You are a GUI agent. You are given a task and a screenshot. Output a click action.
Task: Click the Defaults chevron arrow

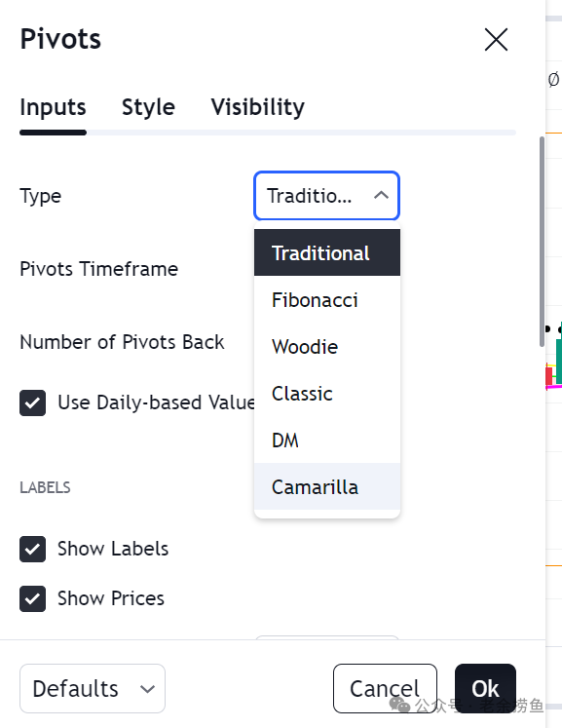pos(148,689)
